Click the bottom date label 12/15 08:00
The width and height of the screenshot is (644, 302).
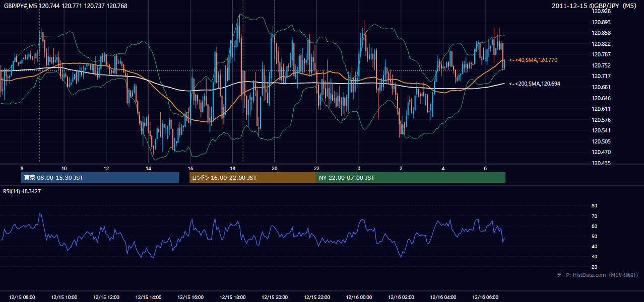tap(22, 297)
